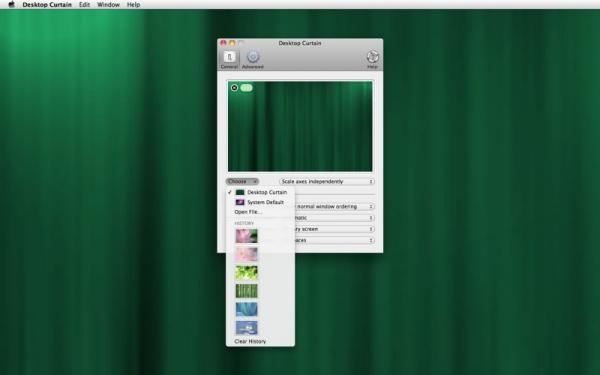Open the screen selection dropdown
Image resolution: width=600 pixels, height=375 pixels.
pyautogui.click(x=334, y=229)
